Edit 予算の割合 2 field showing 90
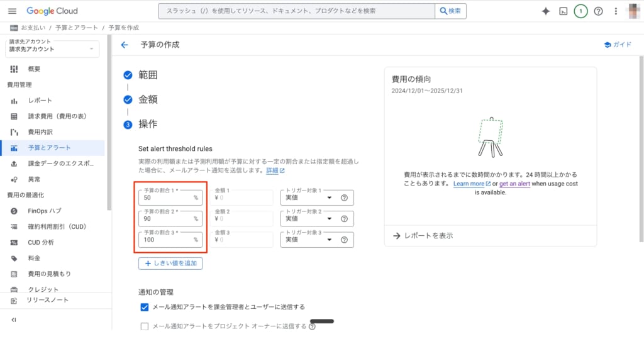This screenshot has height=339, width=644. point(170,219)
